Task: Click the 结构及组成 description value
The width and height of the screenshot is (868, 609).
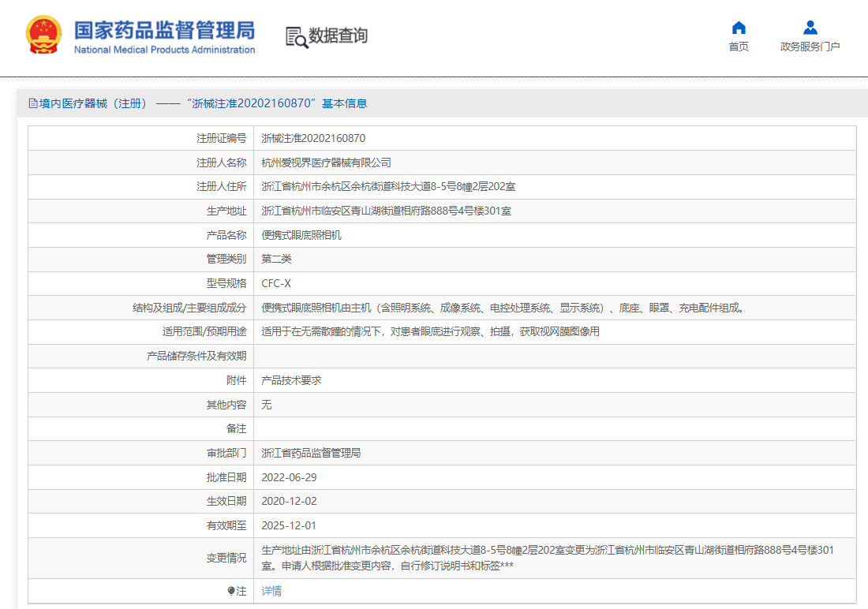Action: coord(503,308)
